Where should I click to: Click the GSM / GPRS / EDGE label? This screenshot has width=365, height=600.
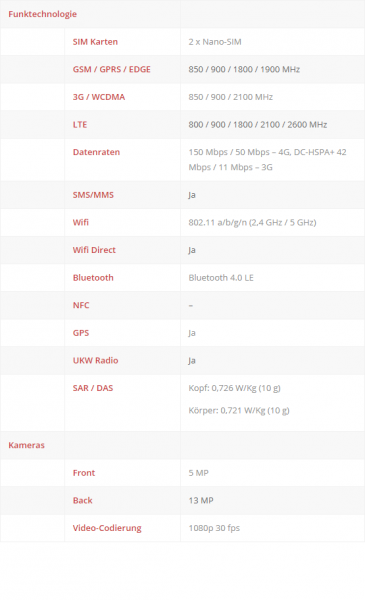click(112, 69)
